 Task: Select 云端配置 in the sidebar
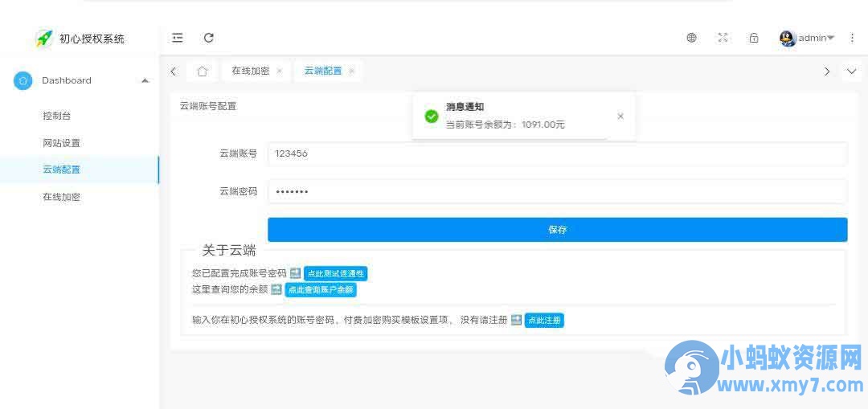(x=79, y=170)
